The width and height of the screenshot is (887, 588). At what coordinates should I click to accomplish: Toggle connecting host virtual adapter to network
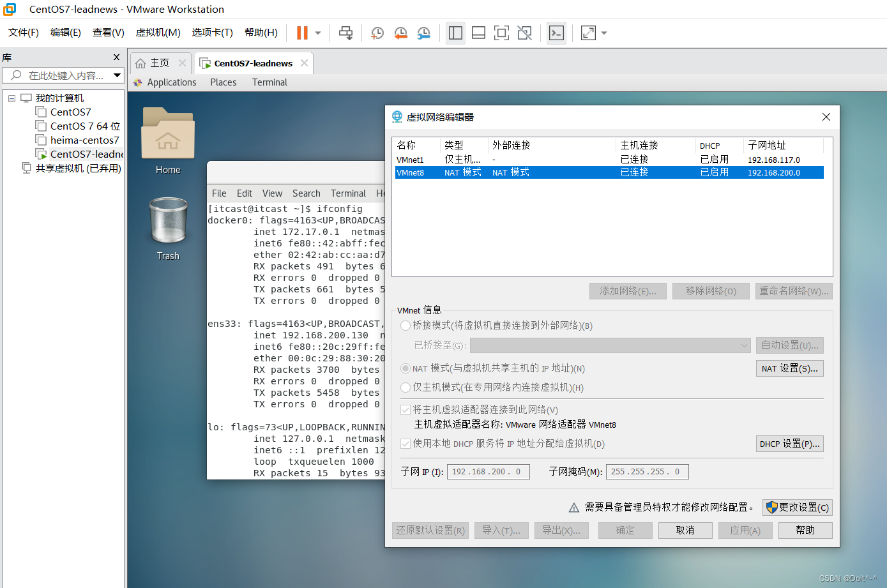tap(406, 409)
